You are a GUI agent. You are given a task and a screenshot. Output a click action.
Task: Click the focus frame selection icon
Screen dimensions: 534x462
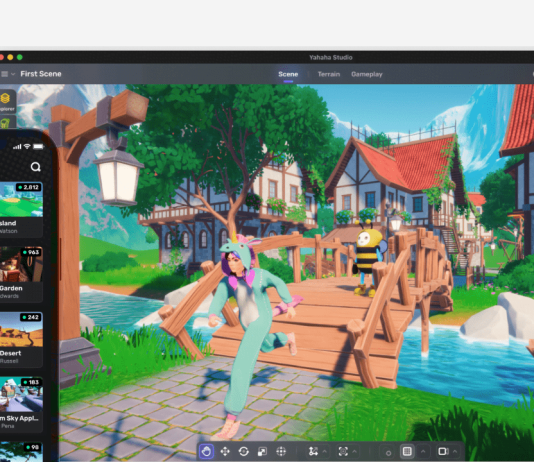[x=343, y=451]
